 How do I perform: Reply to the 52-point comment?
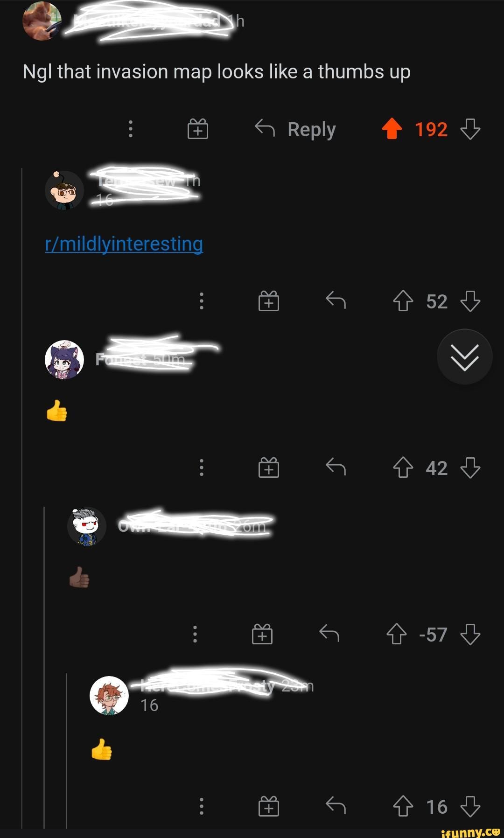pos(336,300)
